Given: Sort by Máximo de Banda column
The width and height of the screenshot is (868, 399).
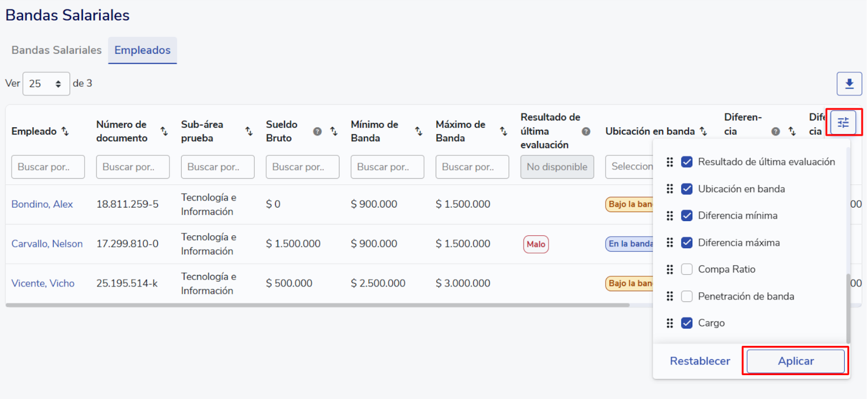Looking at the screenshot, I should (503, 131).
